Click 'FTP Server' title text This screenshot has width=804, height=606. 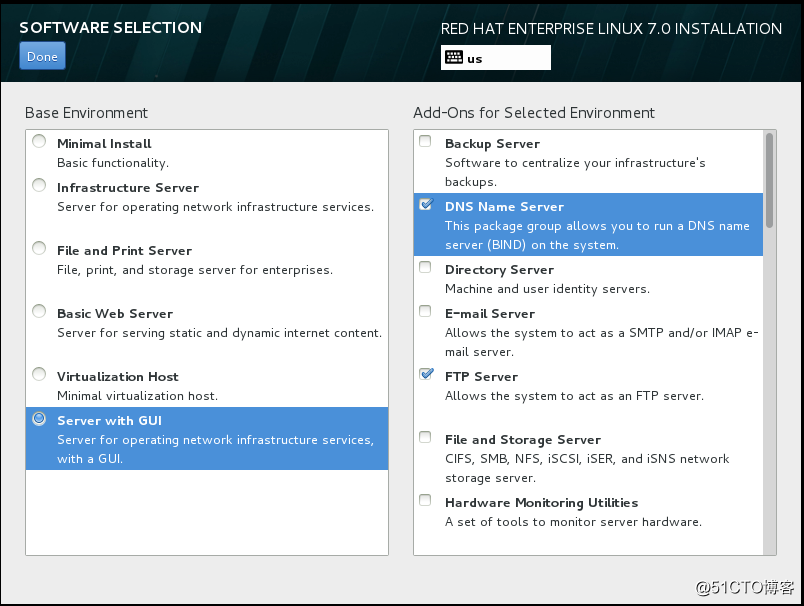coord(481,377)
